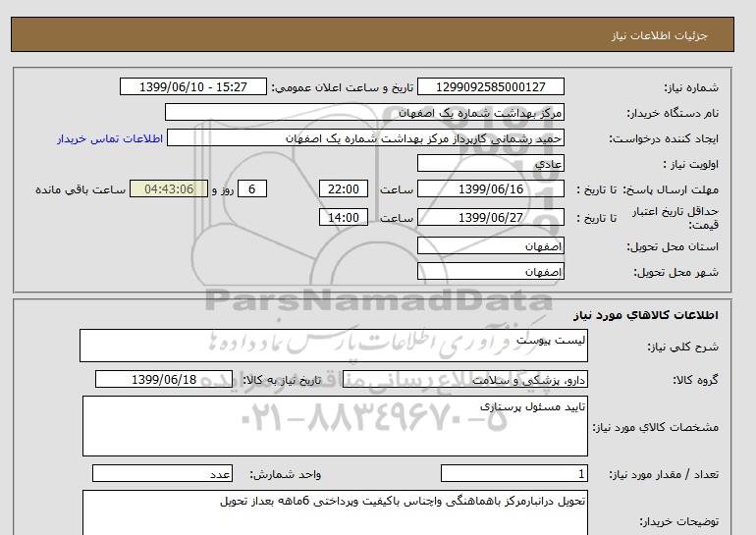
Task: Click the label 'توضیحات خریدار:'
Action: (x=678, y=522)
